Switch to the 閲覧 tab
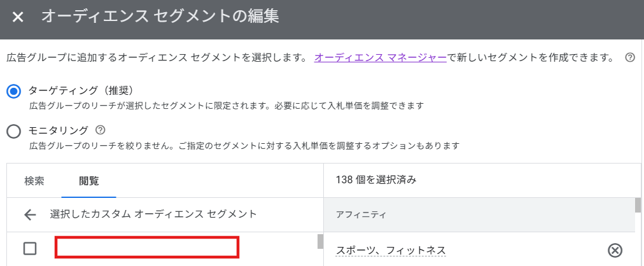644x266 pixels. [x=89, y=180]
